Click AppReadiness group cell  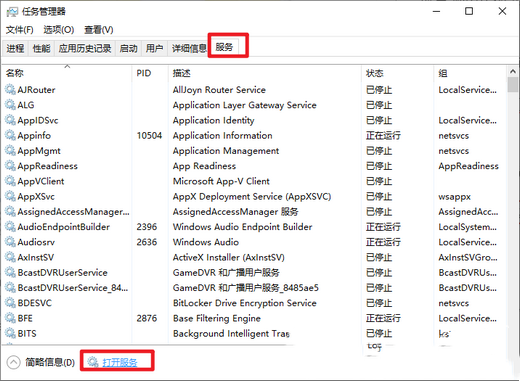click(x=468, y=166)
